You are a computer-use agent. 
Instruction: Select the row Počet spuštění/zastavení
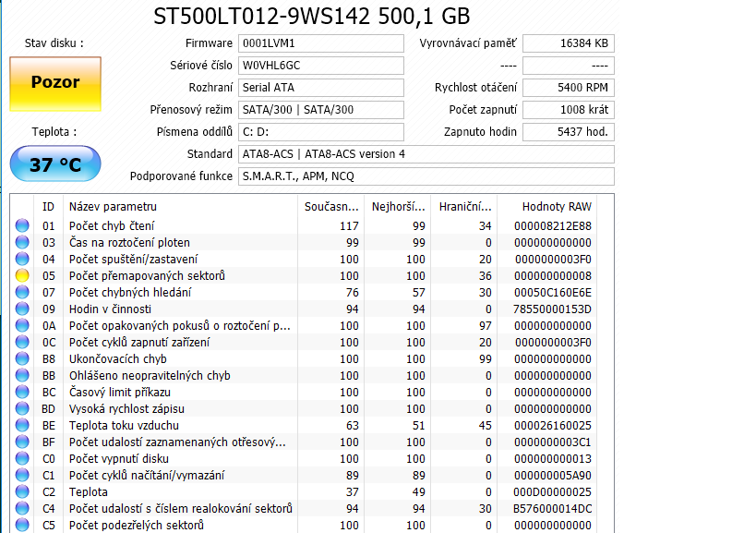point(306,259)
